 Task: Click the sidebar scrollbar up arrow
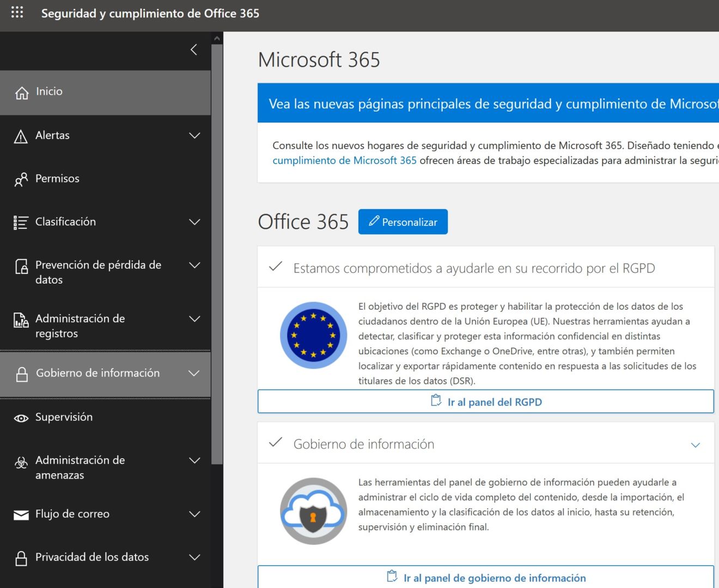tap(217, 38)
